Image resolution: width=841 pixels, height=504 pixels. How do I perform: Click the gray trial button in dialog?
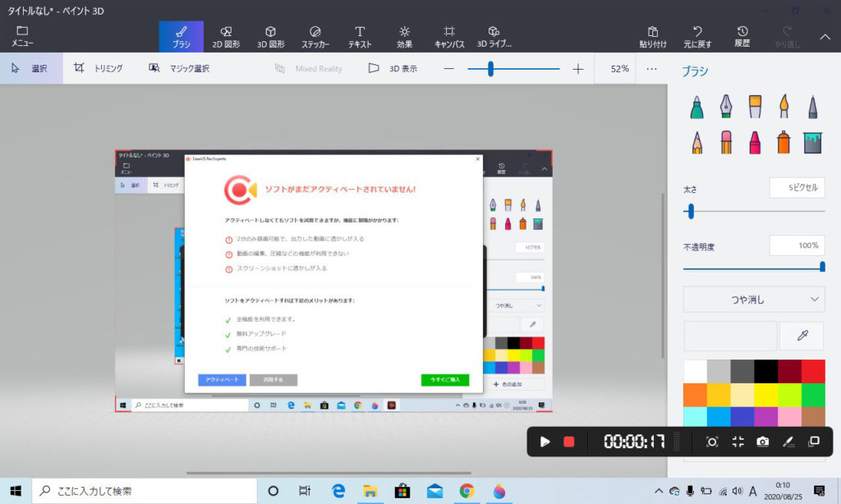[x=273, y=379]
